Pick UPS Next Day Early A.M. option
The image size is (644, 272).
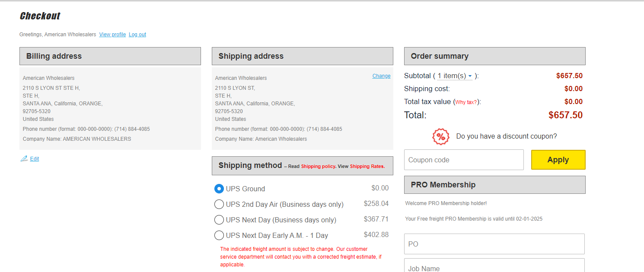click(x=219, y=235)
